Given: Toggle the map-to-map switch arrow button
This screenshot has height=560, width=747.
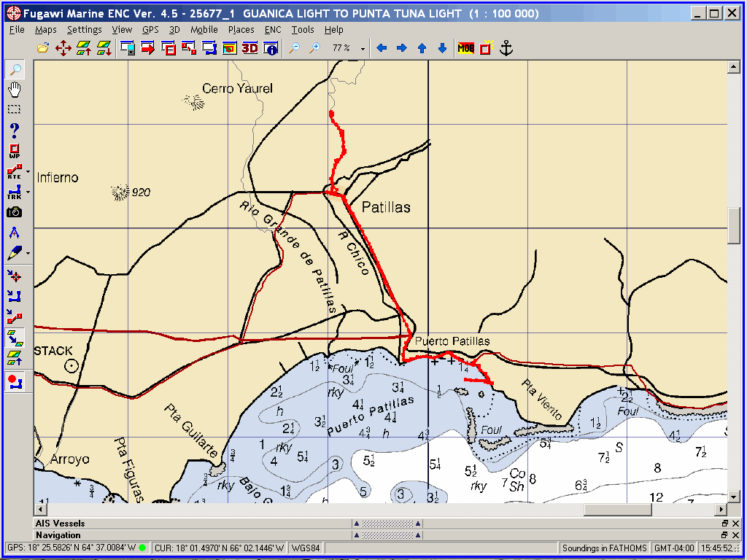Looking at the screenshot, I should click(x=15, y=337).
